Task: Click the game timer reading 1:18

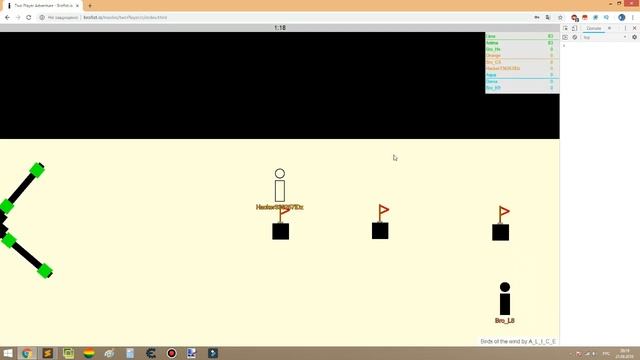Action: click(x=280, y=28)
